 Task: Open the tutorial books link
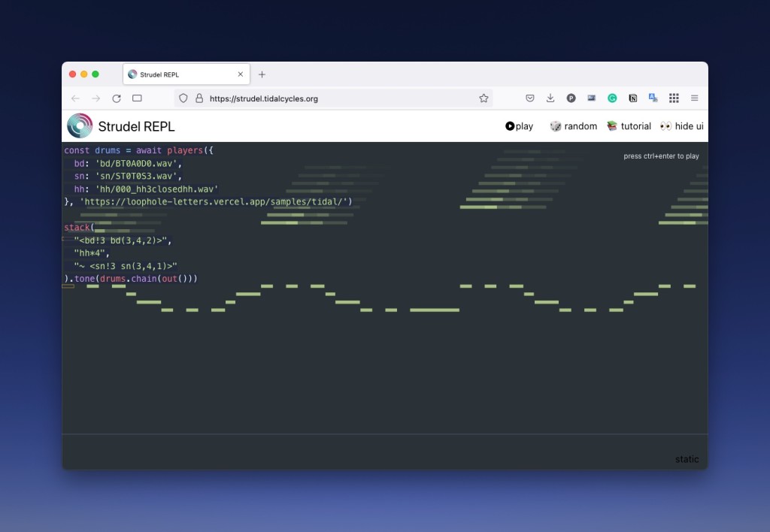[x=629, y=126]
